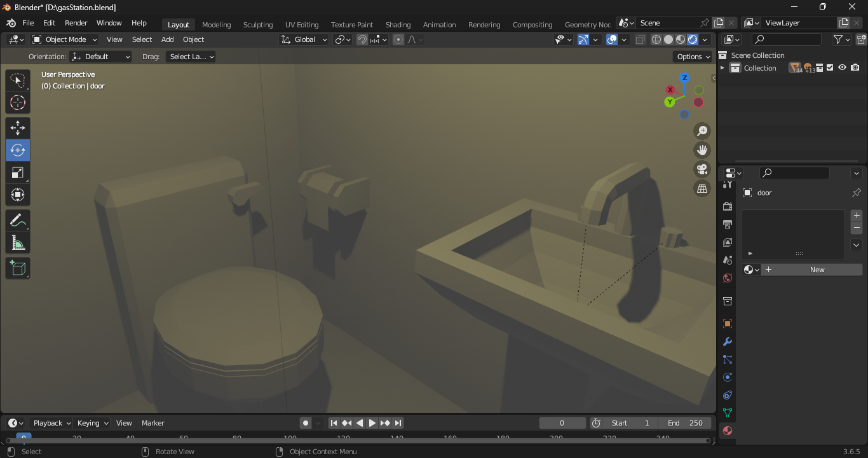Screen dimensions: 868x458
Task: Click the End frame field
Action: (x=685, y=423)
